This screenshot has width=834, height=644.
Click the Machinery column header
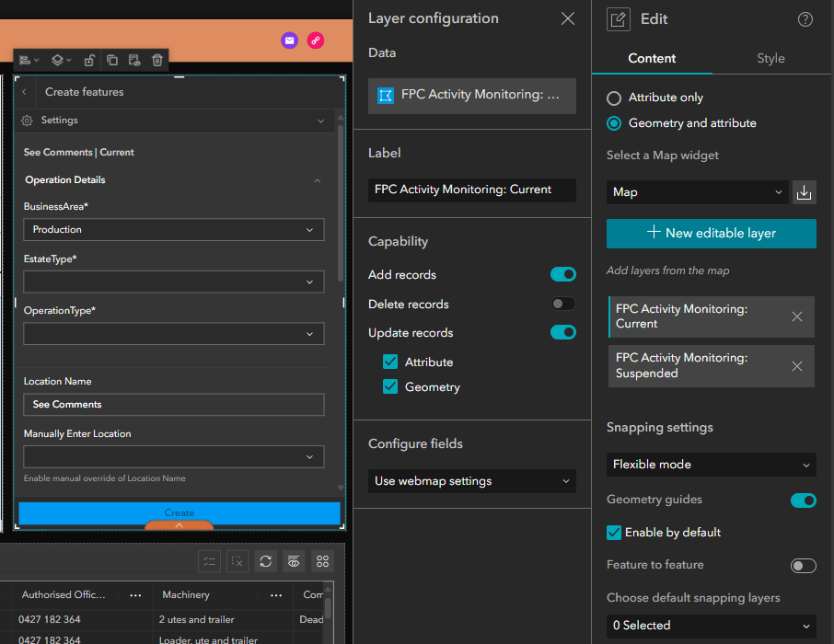[x=186, y=595]
